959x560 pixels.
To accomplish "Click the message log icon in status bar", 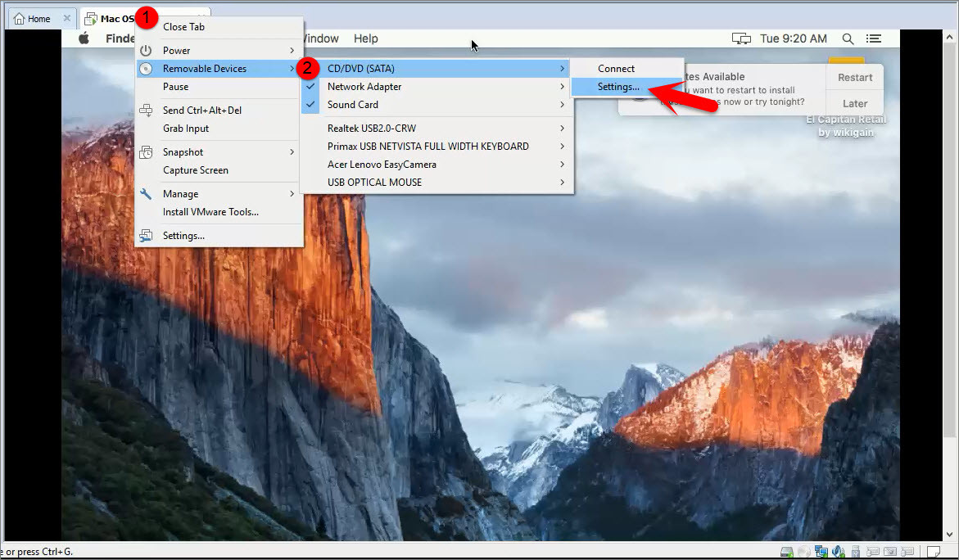I will pyautogui.click(x=934, y=552).
